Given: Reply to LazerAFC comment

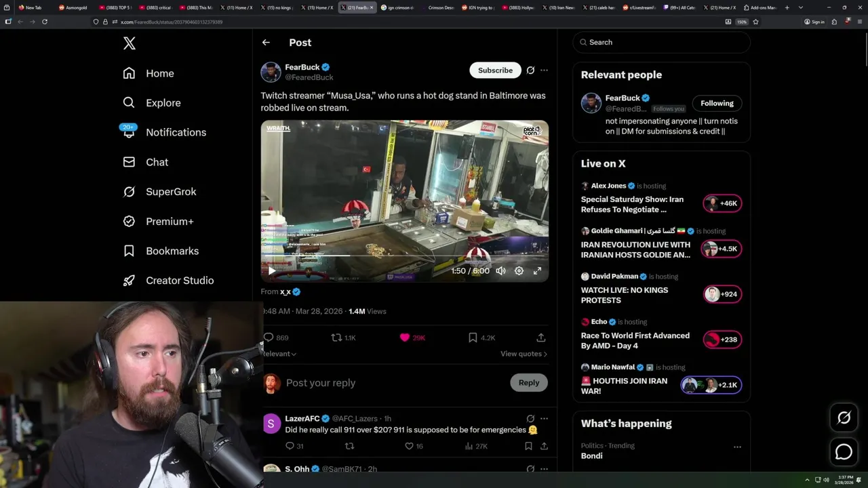Looking at the screenshot, I should 294,446.
